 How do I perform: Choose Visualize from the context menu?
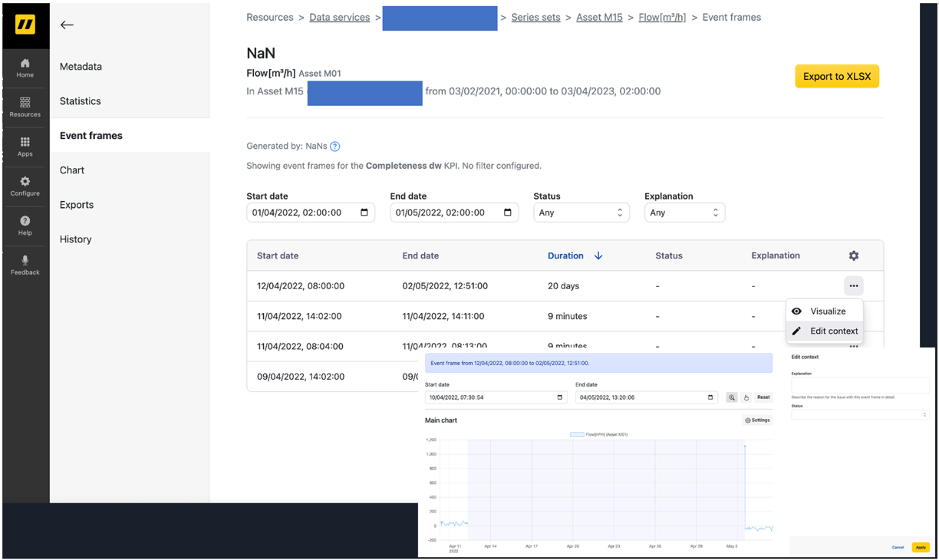click(827, 311)
